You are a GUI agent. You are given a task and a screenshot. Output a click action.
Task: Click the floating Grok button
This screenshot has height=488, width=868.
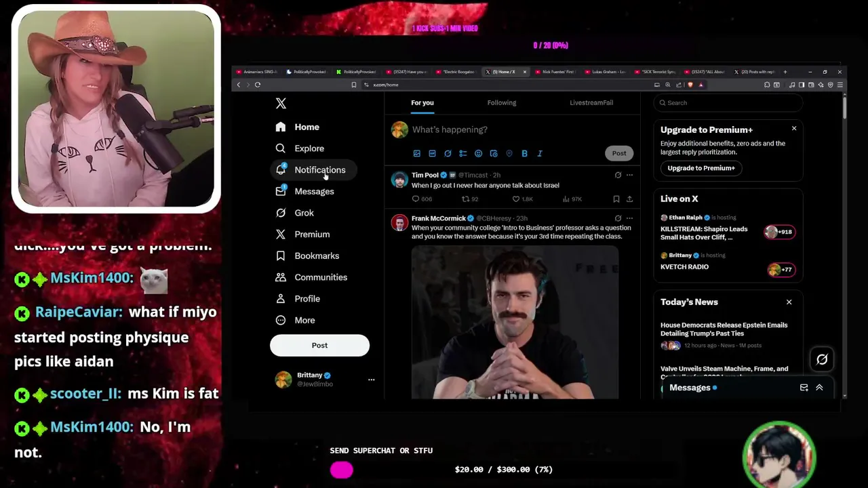[x=822, y=360]
